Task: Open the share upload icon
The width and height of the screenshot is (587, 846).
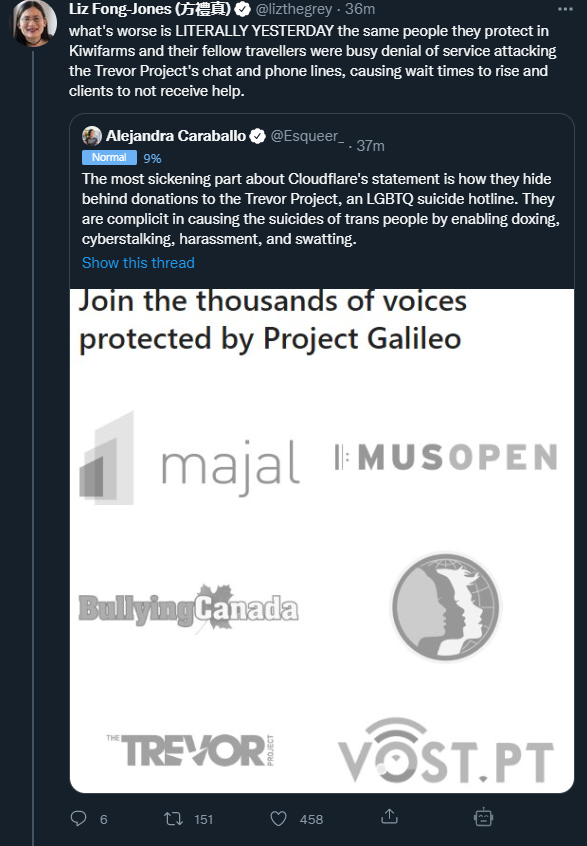Action: [389, 817]
